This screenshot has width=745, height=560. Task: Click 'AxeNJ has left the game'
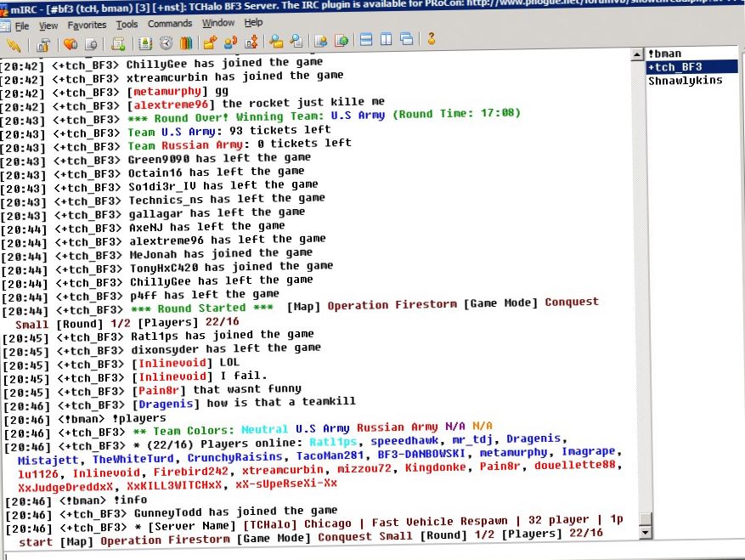coord(207,226)
